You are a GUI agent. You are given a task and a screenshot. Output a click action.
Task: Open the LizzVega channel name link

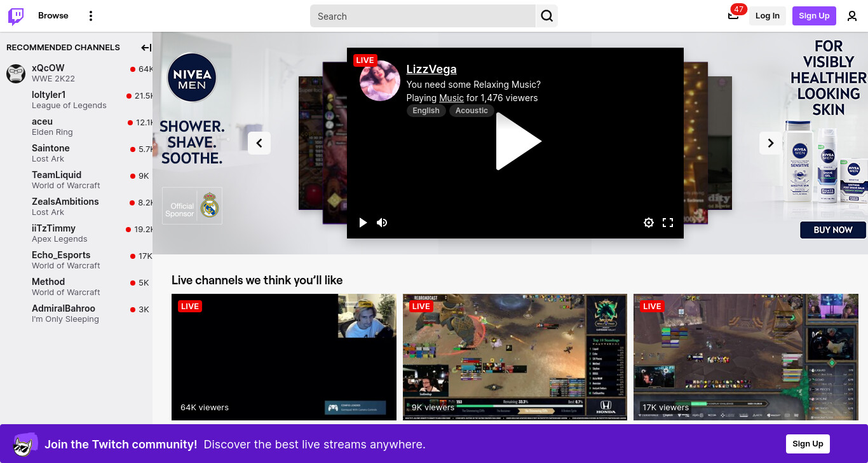coord(431,69)
